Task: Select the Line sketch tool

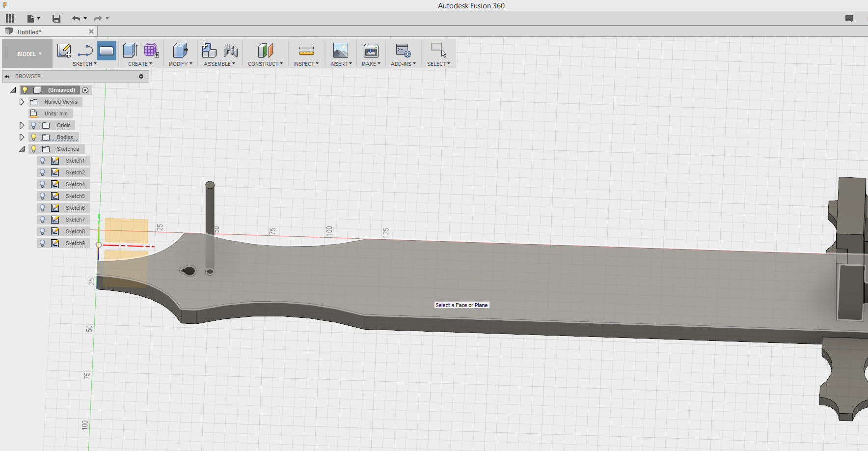Action: coord(85,51)
